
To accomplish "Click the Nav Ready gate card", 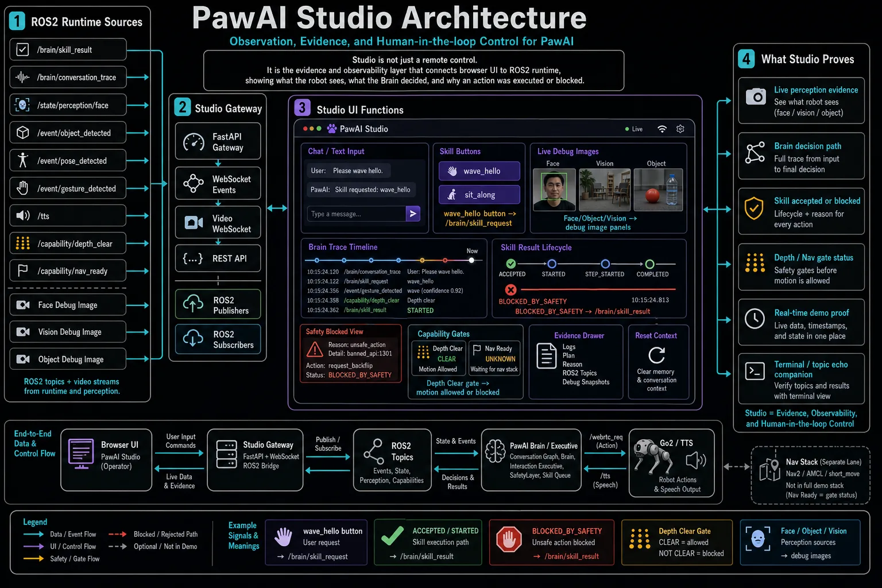I will (x=494, y=359).
